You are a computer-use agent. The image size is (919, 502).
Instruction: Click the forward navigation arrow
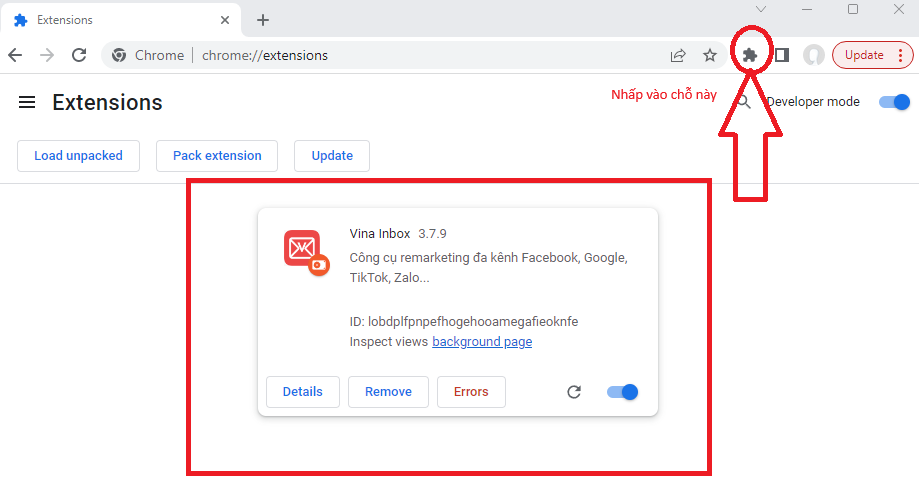[47, 55]
